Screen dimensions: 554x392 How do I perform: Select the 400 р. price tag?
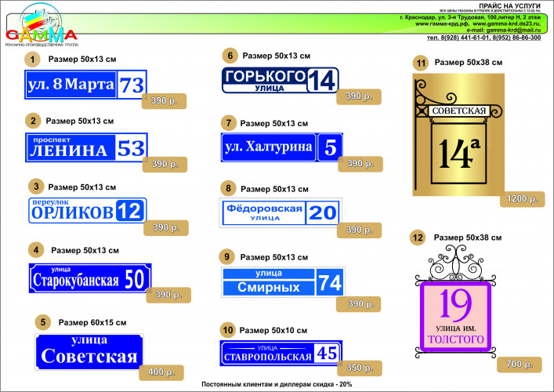click(161, 372)
